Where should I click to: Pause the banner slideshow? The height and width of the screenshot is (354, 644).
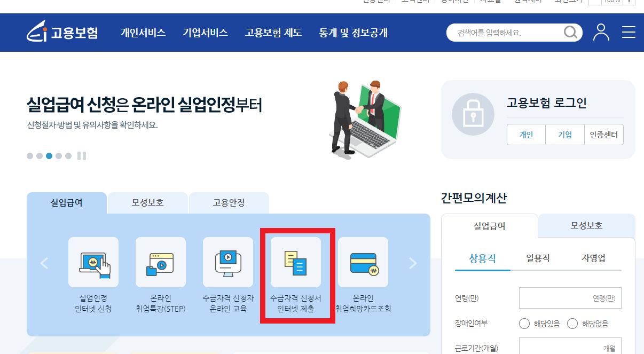click(x=82, y=156)
